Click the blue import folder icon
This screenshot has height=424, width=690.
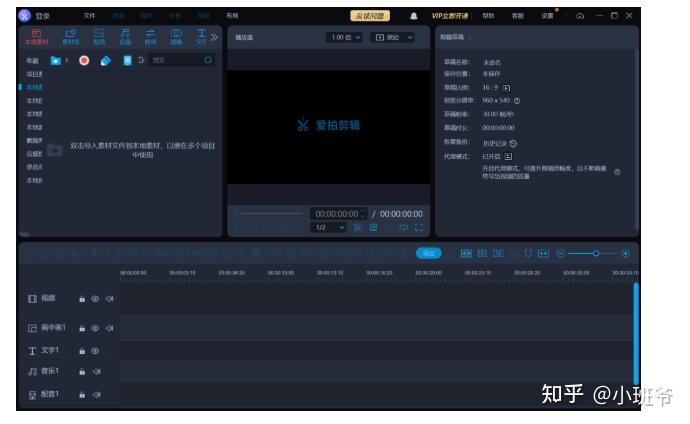[55, 61]
